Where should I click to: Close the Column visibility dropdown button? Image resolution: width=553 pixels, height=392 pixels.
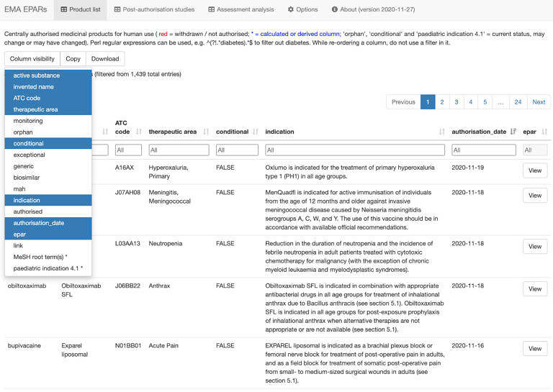[32, 59]
